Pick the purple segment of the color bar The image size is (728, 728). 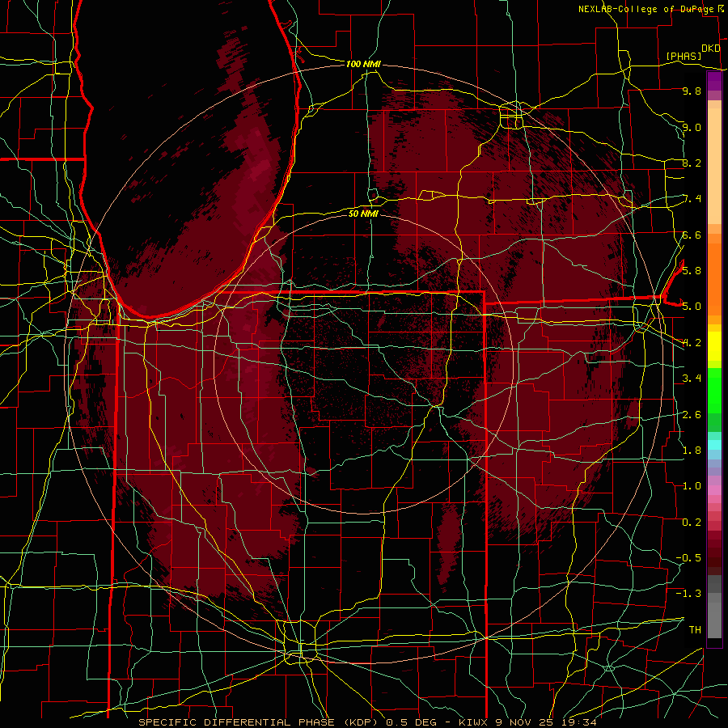714,82
